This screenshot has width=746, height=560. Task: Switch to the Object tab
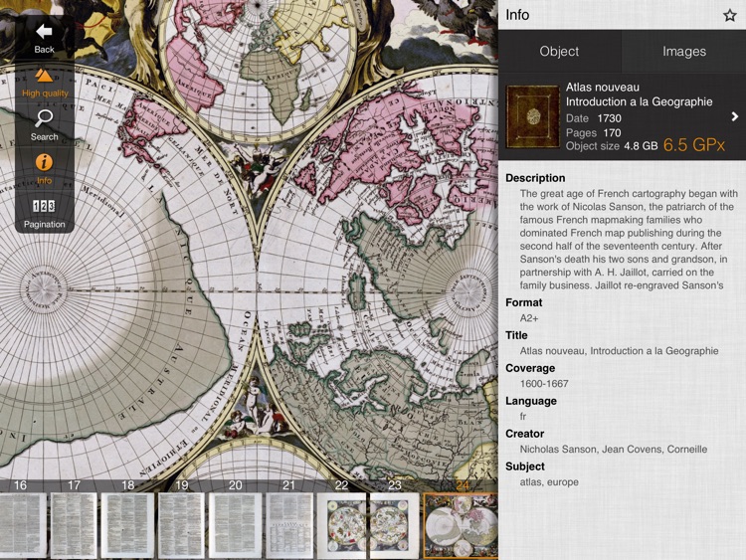click(559, 52)
